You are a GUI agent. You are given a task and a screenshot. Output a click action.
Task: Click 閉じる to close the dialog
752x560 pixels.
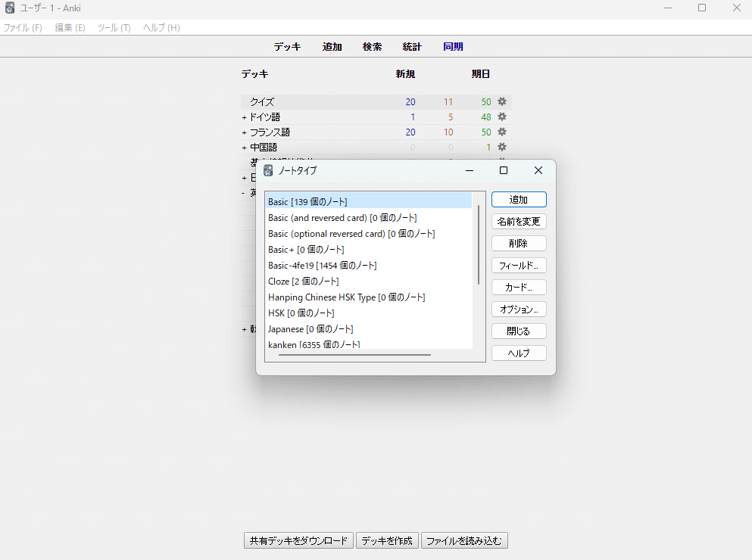coord(519,331)
